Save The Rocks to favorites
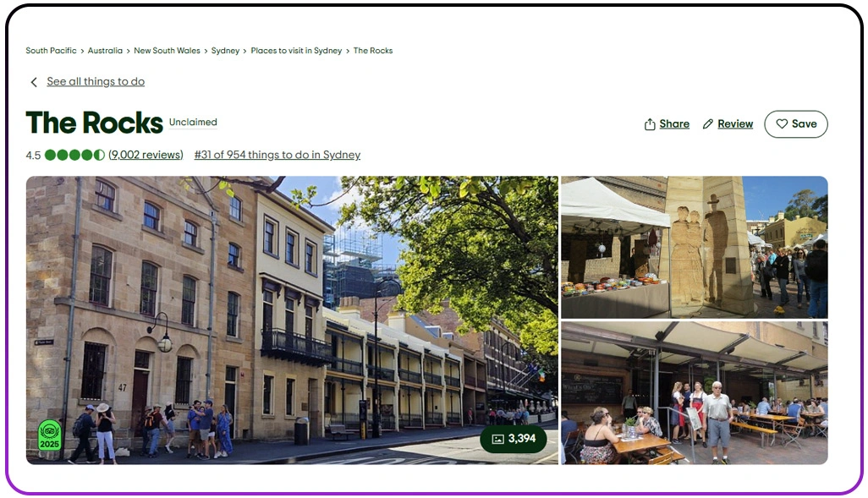Screen dimensions: 868x498 coord(795,124)
